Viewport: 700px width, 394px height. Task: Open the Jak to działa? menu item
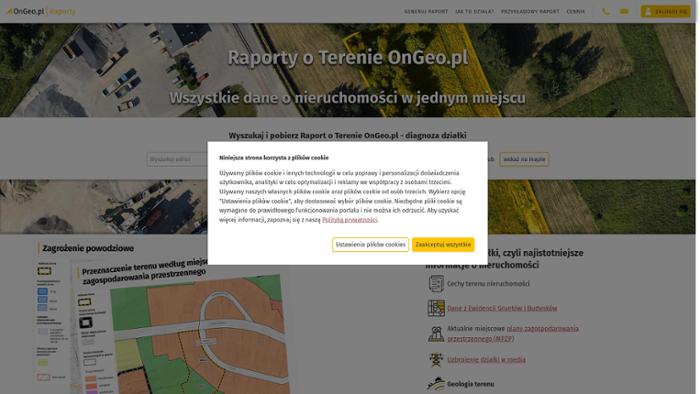(475, 12)
